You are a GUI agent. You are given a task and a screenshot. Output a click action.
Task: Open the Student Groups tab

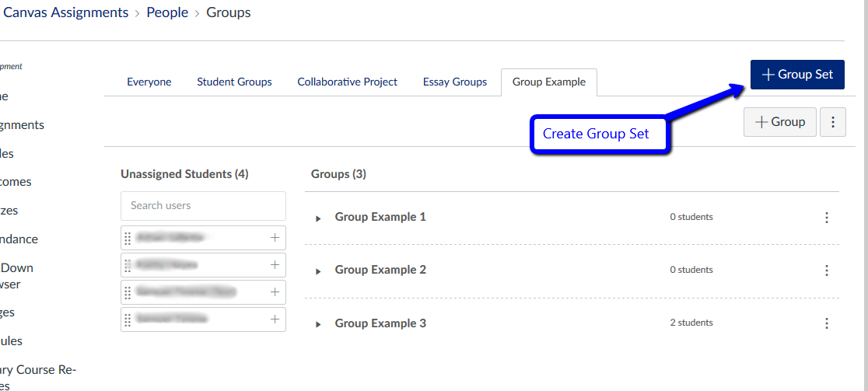pos(234,82)
